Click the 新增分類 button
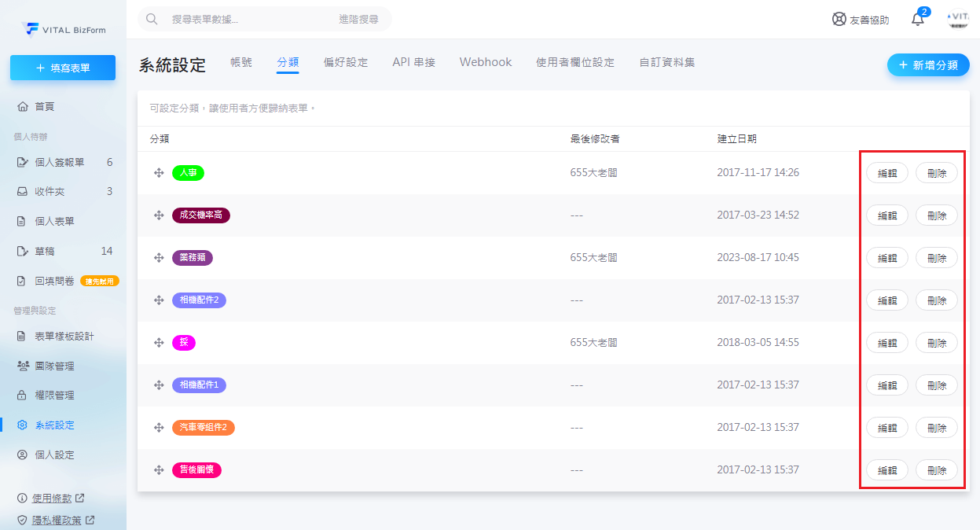The height and width of the screenshot is (530, 980). pos(927,65)
